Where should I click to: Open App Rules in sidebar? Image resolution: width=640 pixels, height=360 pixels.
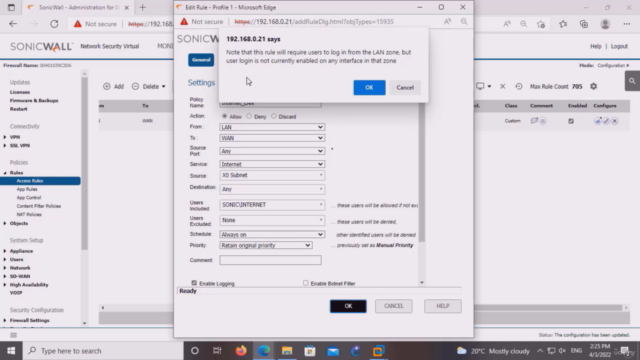tap(27, 189)
